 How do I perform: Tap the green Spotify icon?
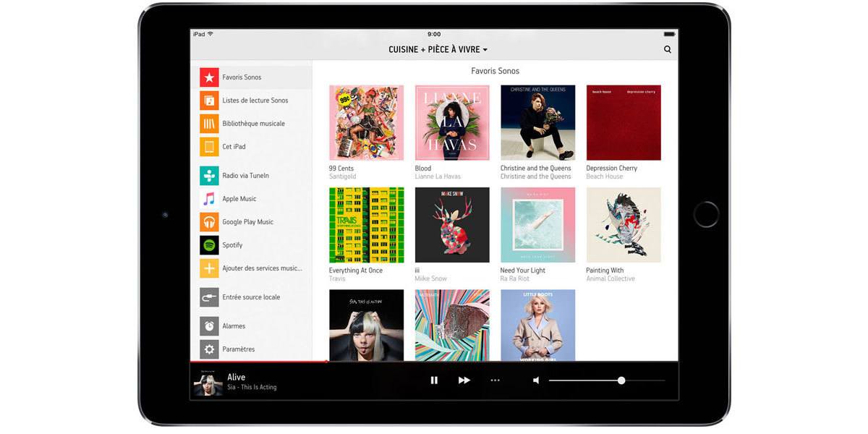point(209,245)
